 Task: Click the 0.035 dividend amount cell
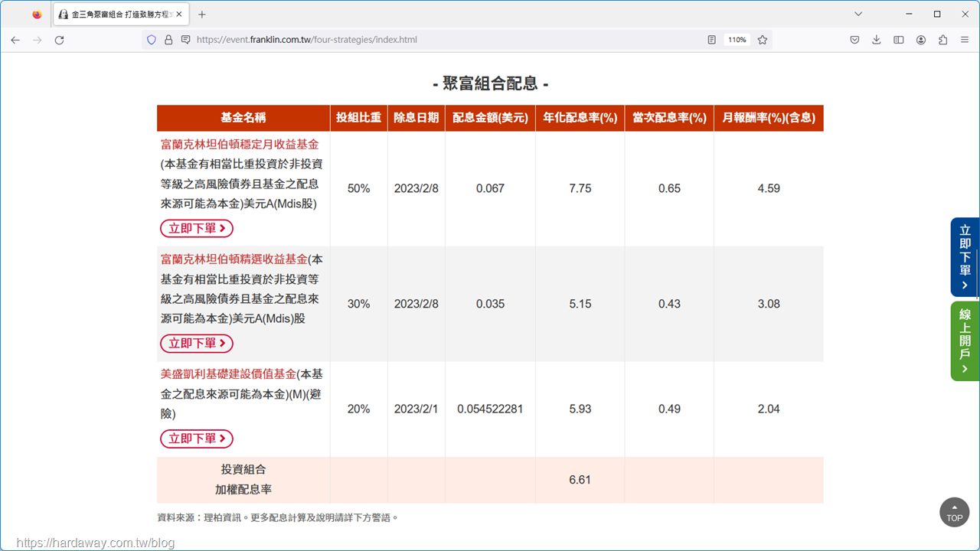[490, 304]
